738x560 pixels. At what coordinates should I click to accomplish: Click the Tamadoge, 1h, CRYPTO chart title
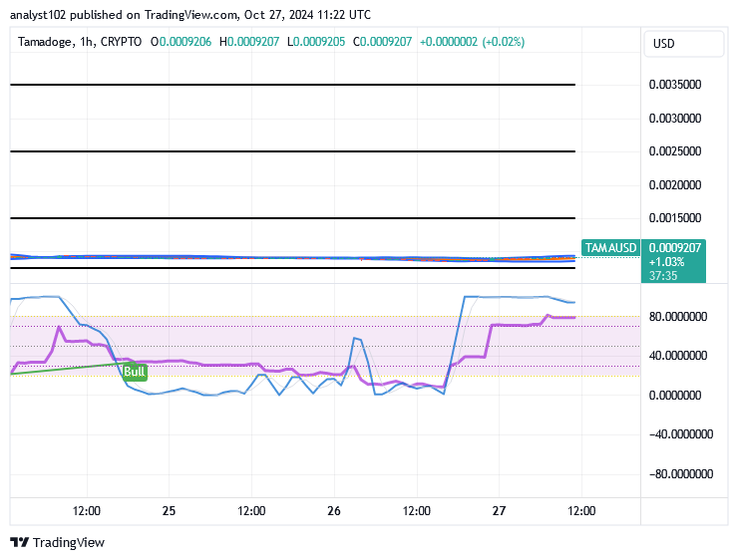80,42
